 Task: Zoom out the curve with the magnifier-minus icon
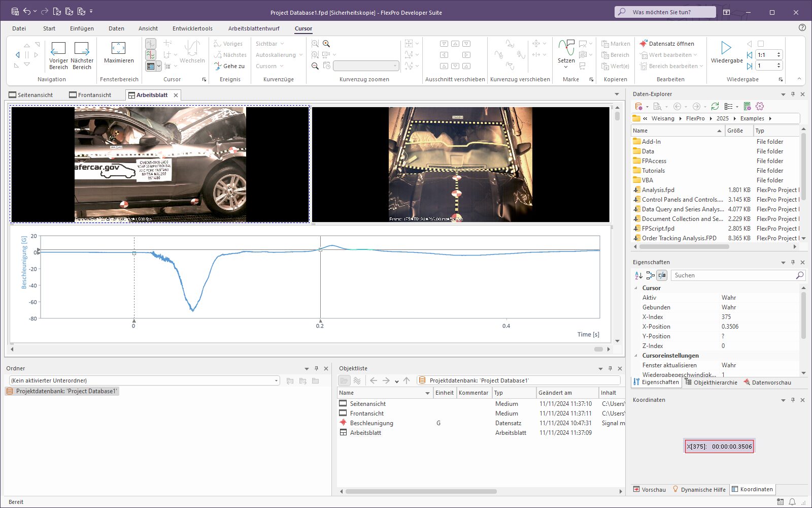pos(315,66)
